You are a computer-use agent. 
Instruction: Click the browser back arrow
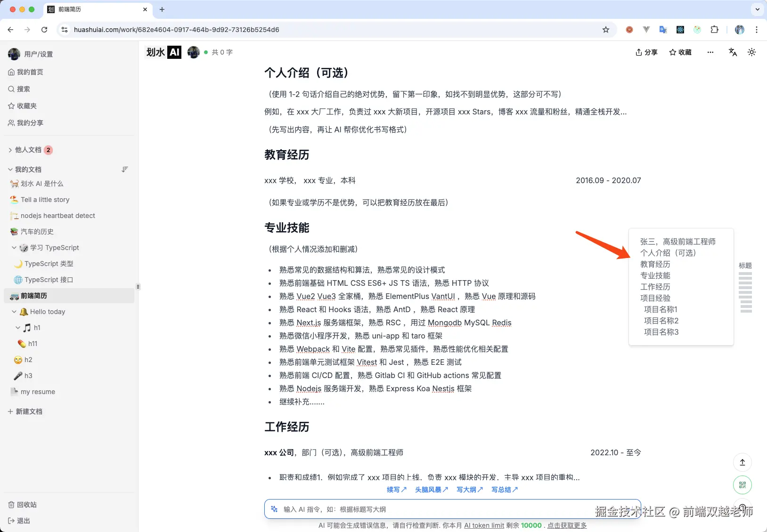[10, 30]
